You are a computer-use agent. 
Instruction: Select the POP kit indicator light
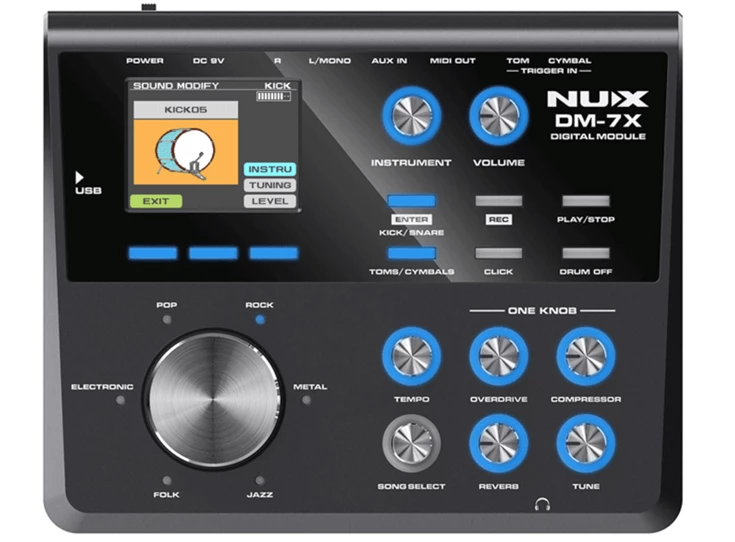167,320
